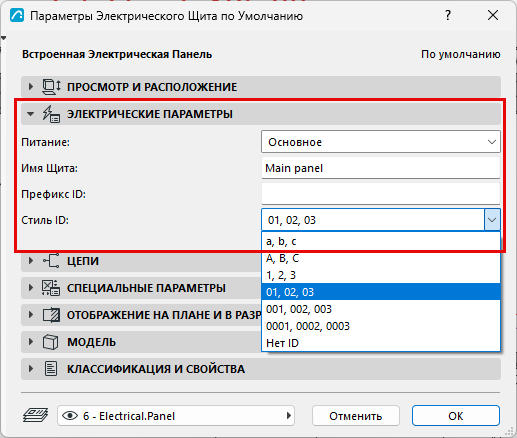Click the Model cube icon
This screenshot has height=438, width=517.
pyautogui.click(x=50, y=342)
